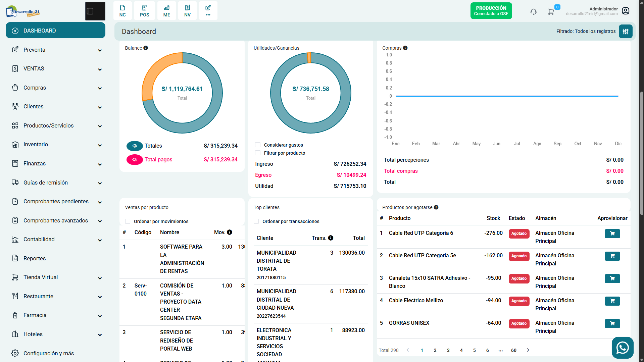Jump to page 60 of products
The width and height of the screenshot is (644, 362).
513,350
